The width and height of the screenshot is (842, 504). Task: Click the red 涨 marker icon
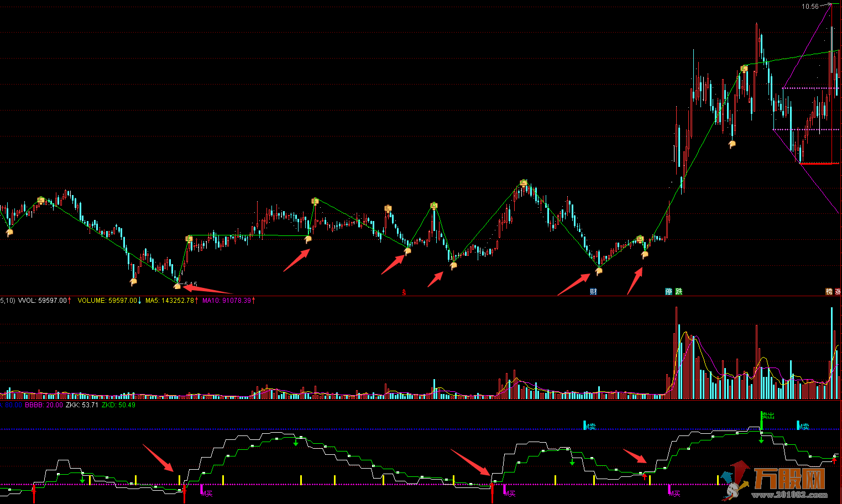coord(838,292)
